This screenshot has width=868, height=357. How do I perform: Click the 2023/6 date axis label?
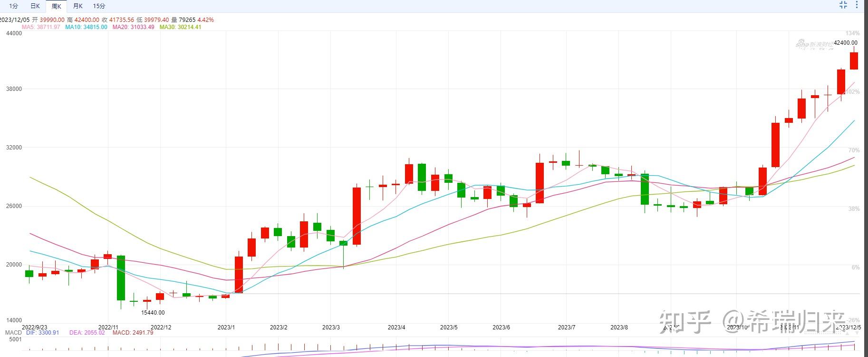pos(501,327)
